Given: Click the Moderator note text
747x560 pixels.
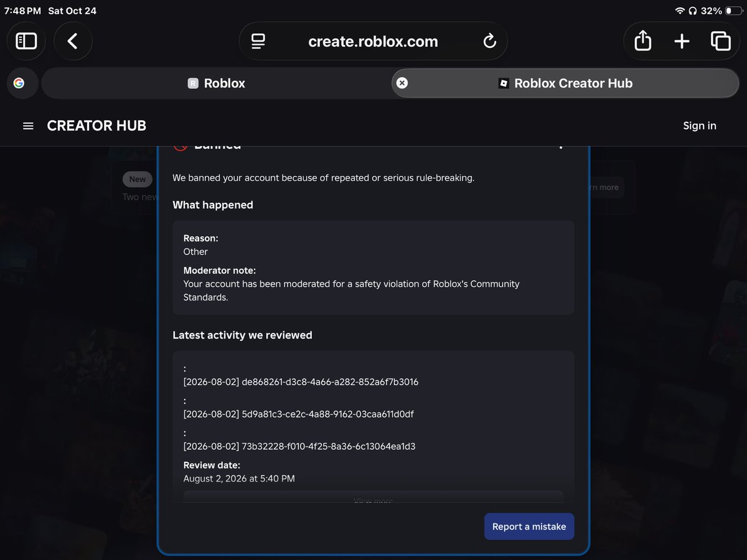Looking at the screenshot, I should click(351, 291).
